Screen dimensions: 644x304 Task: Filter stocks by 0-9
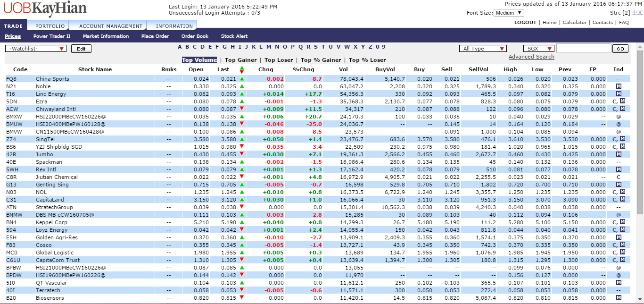(380, 47)
